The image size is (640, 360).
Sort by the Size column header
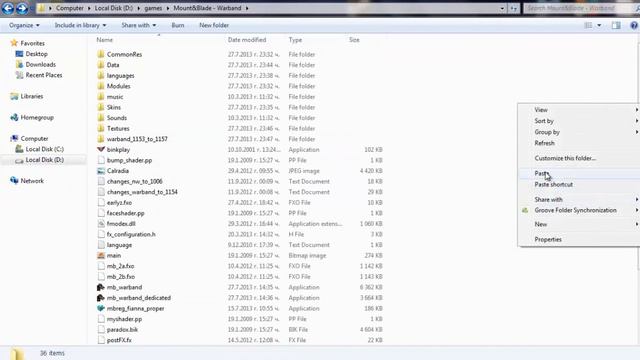click(354, 40)
